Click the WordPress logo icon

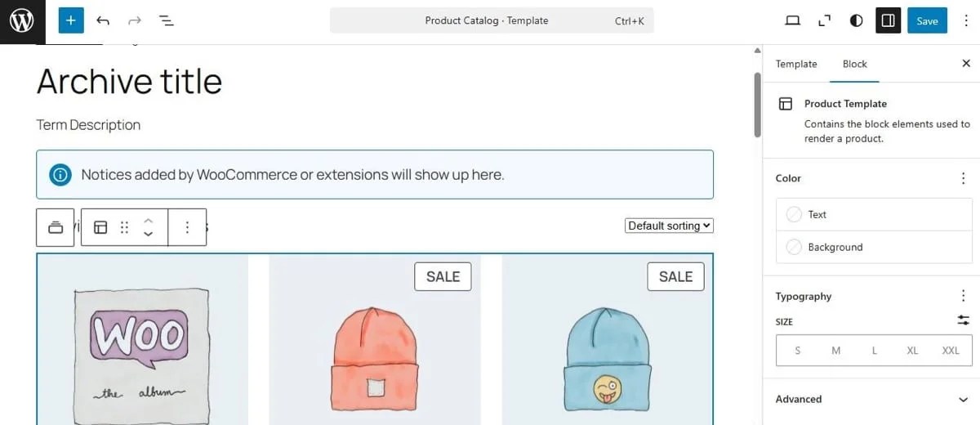(x=22, y=21)
